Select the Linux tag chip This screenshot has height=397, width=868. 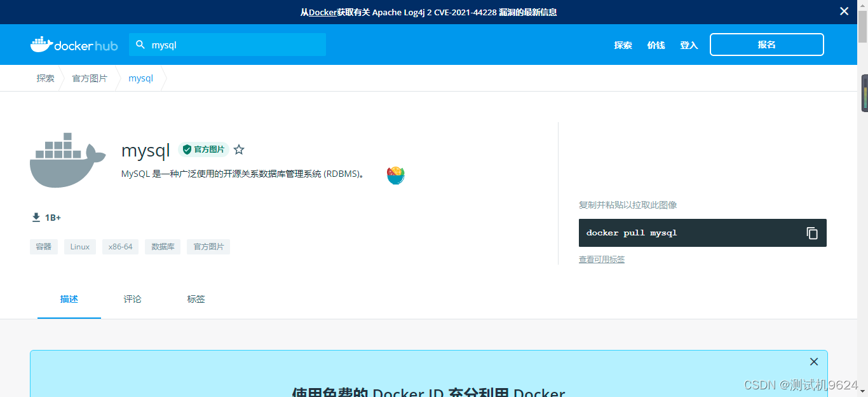point(80,247)
